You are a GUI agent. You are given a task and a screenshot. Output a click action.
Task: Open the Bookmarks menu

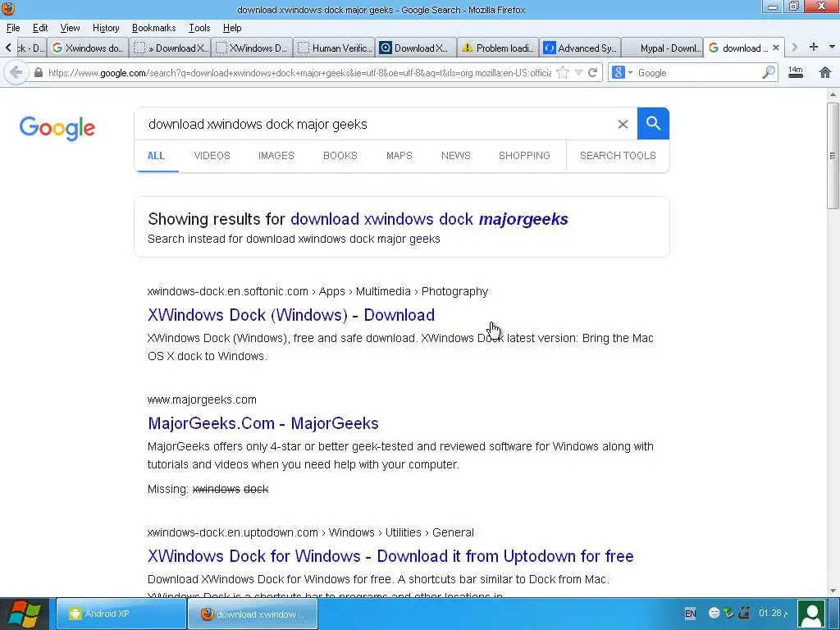[x=153, y=28]
